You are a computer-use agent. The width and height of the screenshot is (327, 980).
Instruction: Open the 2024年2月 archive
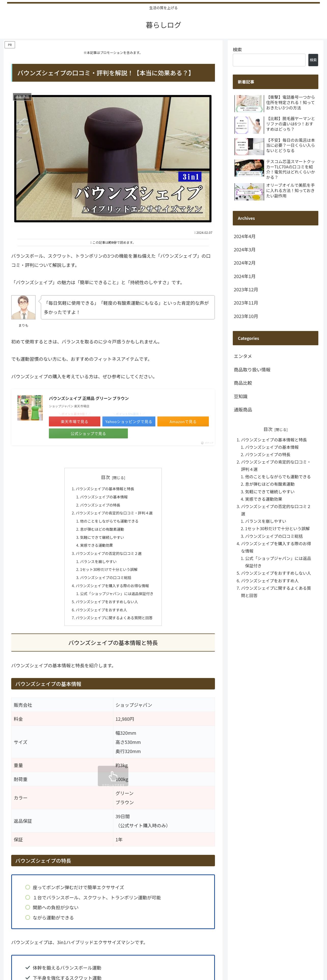pyautogui.click(x=244, y=263)
